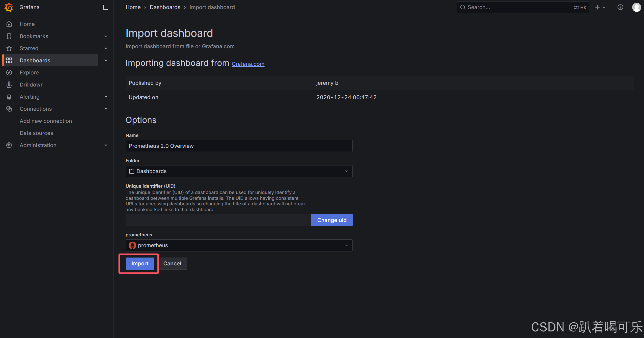Click the Alerting bell icon
644x338 pixels.
pyautogui.click(x=9, y=97)
